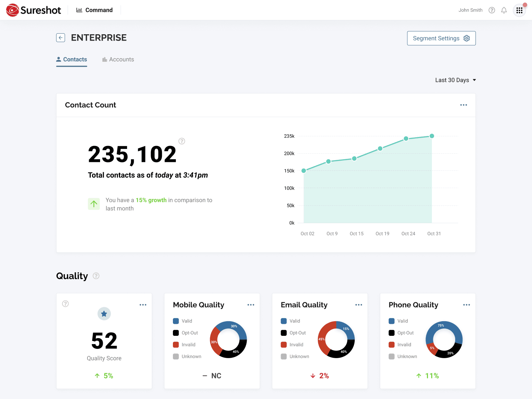Click the Unknown gray swatch in Mobile Quality

(x=176, y=356)
